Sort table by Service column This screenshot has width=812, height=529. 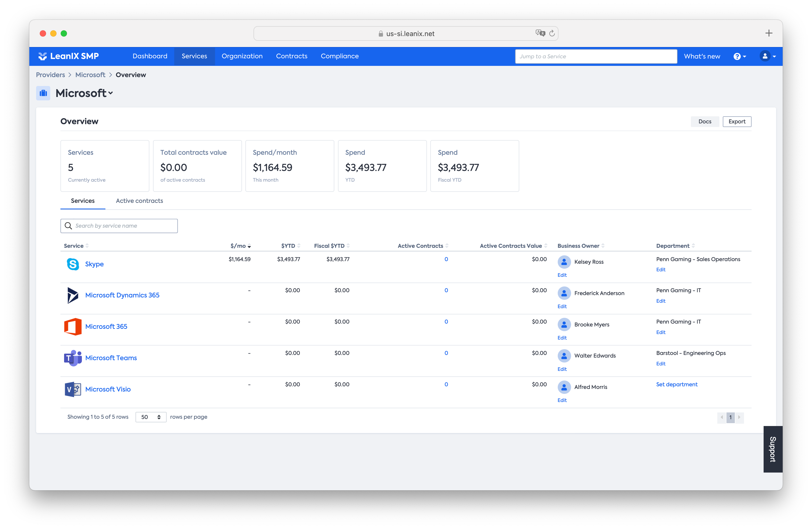pyautogui.click(x=76, y=246)
